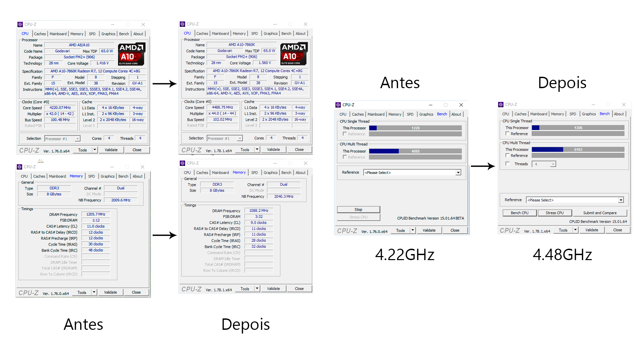
Task: Open CPU tab in Depois Bench window
Action: 505,114
